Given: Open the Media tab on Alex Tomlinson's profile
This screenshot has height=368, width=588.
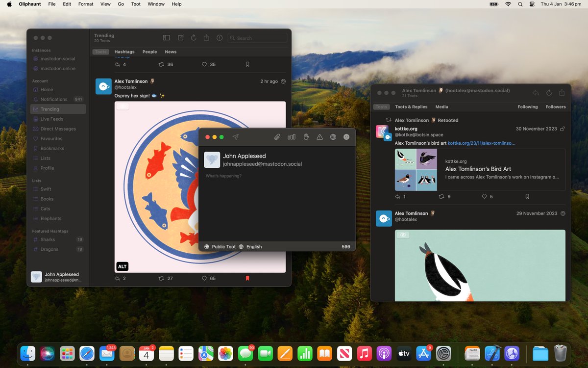Looking at the screenshot, I should click(x=441, y=106).
